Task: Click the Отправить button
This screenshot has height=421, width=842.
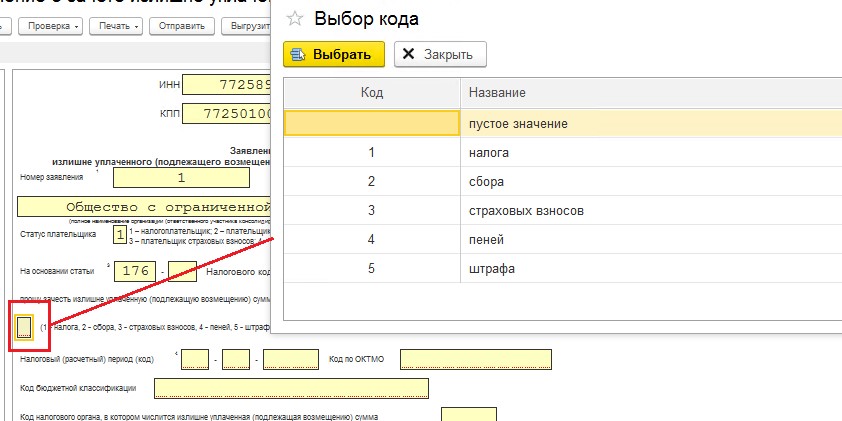Action: tap(182, 26)
